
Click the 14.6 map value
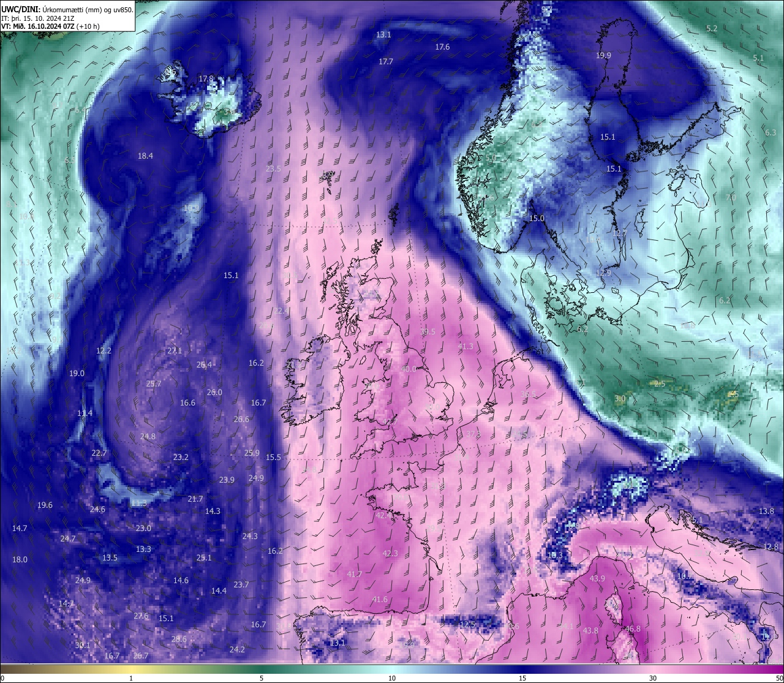(x=181, y=580)
